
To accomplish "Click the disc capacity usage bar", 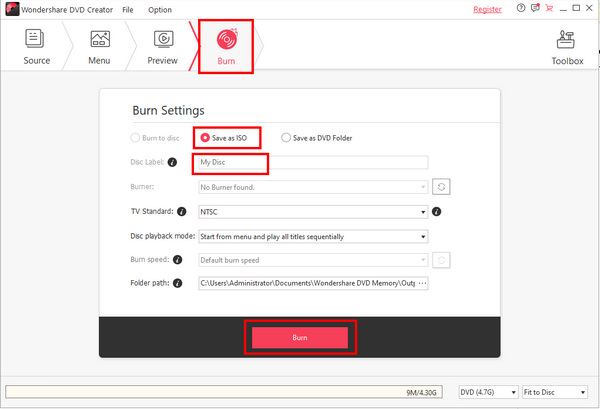I will [x=224, y=392].
